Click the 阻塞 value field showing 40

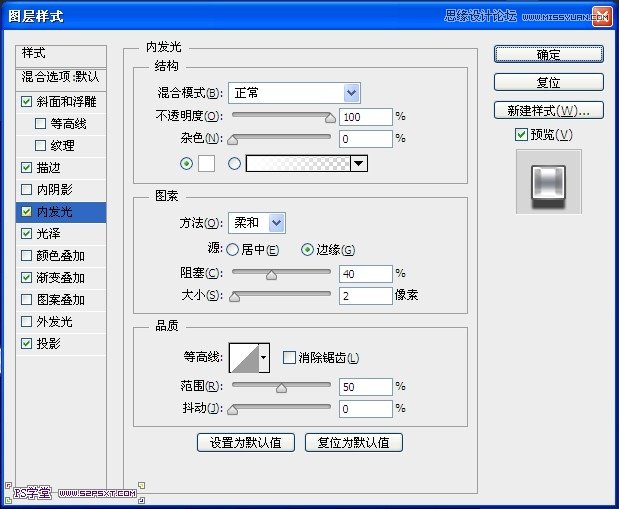366,274
